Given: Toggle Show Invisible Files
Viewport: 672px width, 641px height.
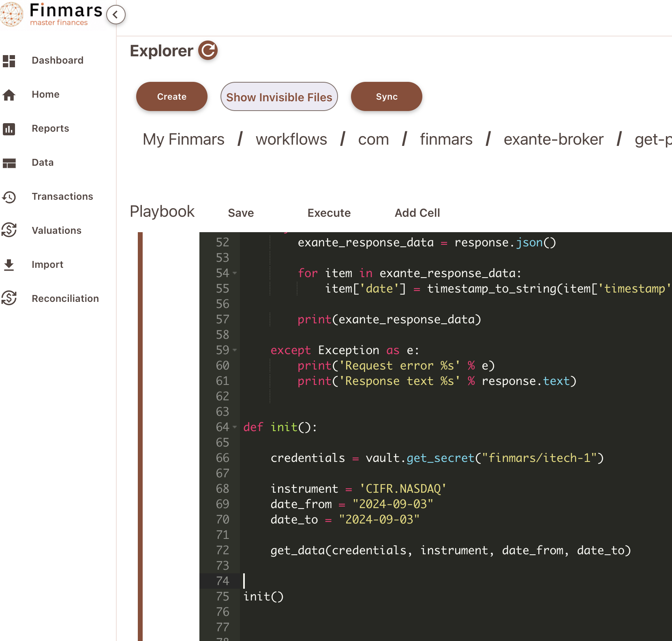Looking at the screenshot, I should 279,96.
